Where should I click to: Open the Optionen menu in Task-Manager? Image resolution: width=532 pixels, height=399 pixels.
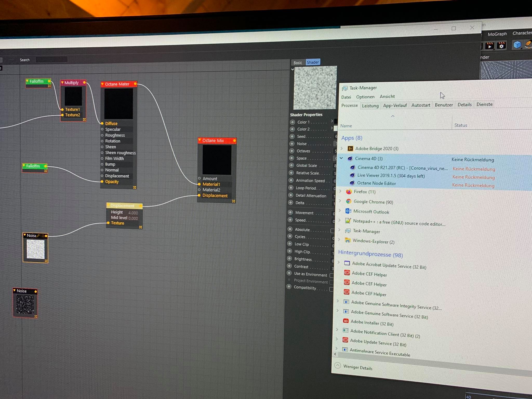coord(365,97)
